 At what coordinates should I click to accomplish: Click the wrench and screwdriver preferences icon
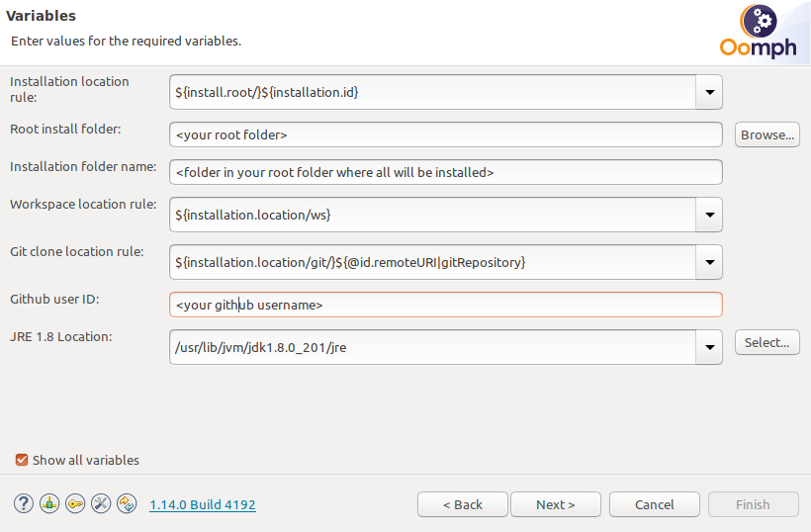(101, 503)
